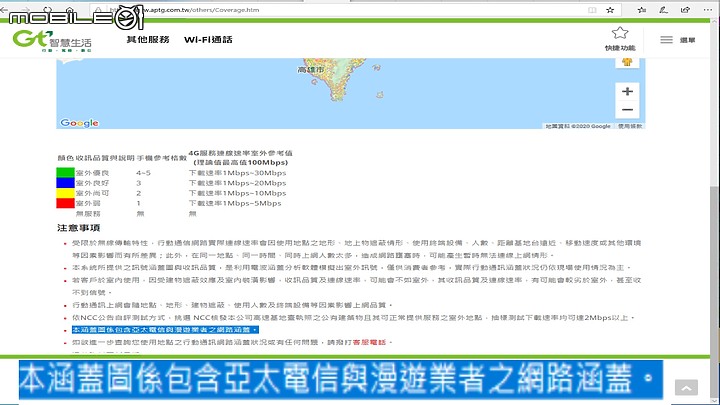Click the 無服務 legend row label

click(x=88, y=214)
